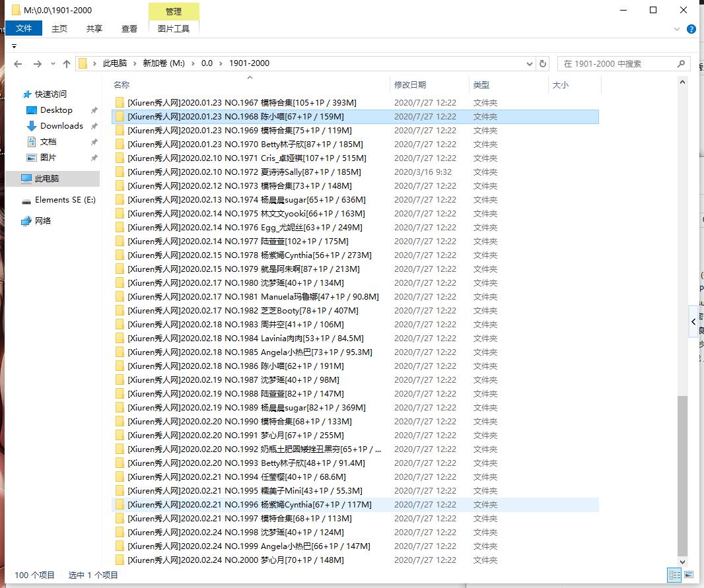This screenshot has width=704, height=588.
Task: Go back using the back arrow
Action: coord(18,64)
